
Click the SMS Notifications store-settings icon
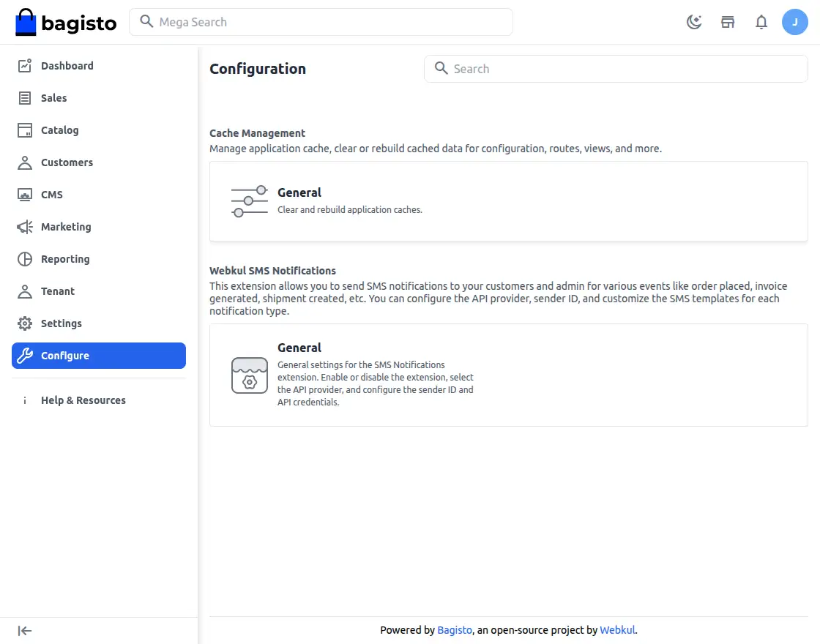pyautogui.click(x=250, y=375)
